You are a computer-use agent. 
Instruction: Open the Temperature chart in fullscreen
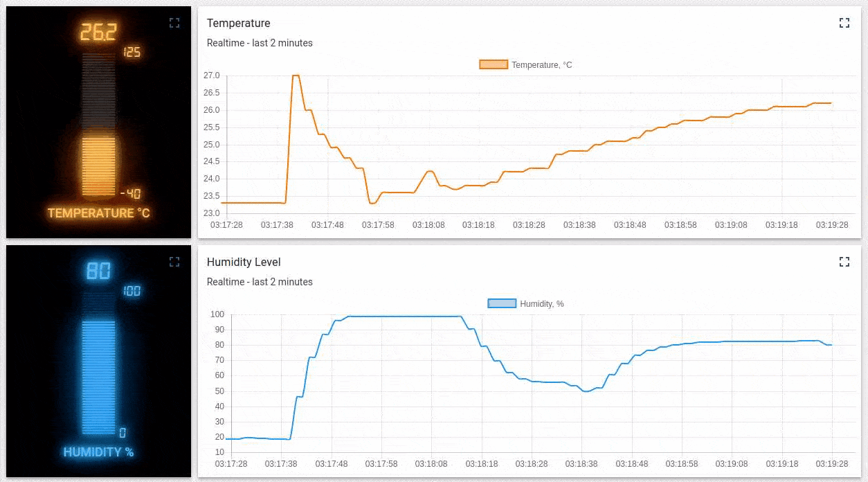844,23
